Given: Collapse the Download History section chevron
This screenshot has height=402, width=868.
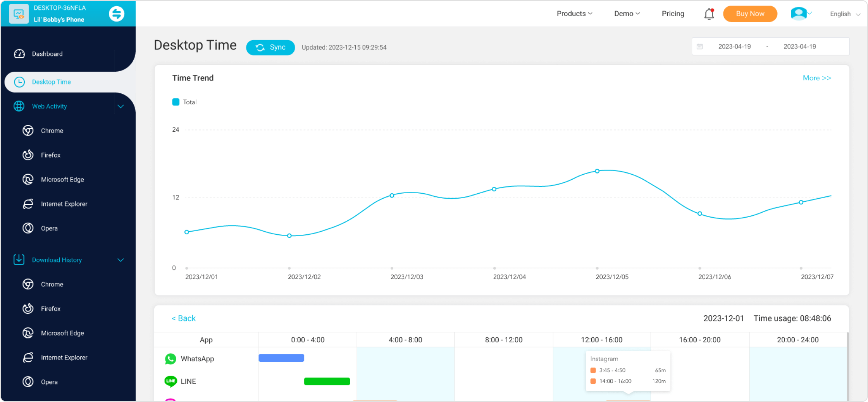Looking at the screenshot, I should click(121, 260).
